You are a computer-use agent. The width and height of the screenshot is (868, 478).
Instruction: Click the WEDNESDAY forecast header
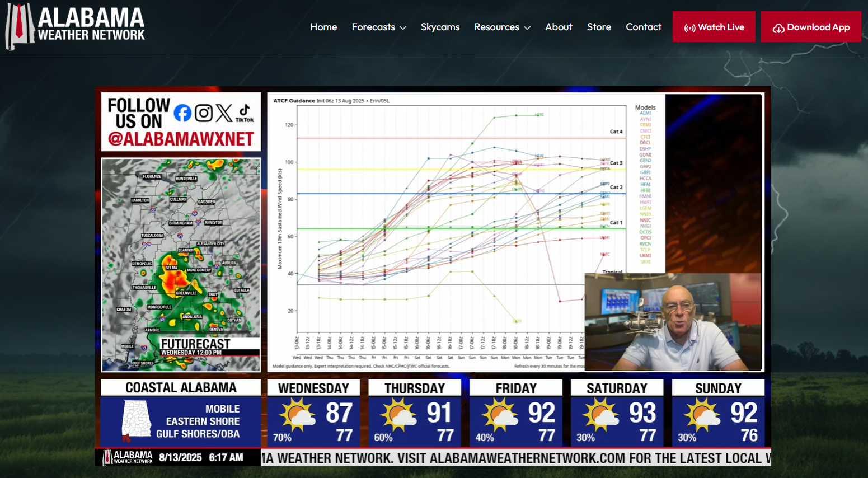313,388
